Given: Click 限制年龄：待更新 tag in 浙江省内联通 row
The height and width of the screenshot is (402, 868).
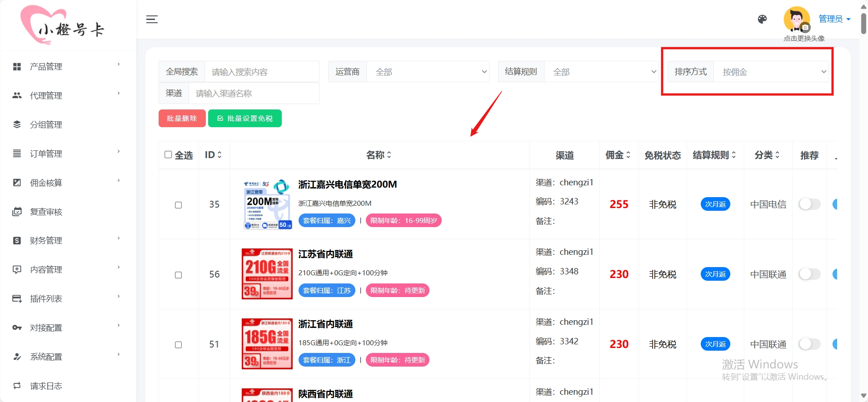Looking at the screenshot, I should pos(398,360).
